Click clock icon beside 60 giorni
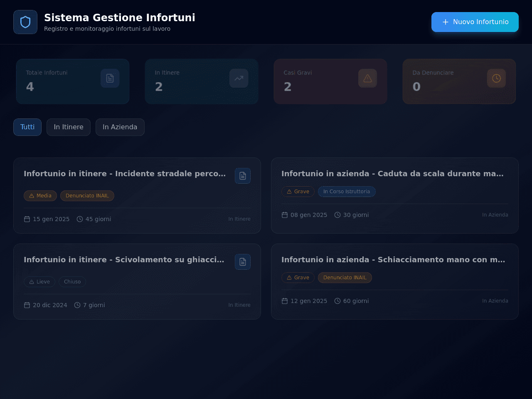This screenshot has height=399, width=532. click(337, 301)
